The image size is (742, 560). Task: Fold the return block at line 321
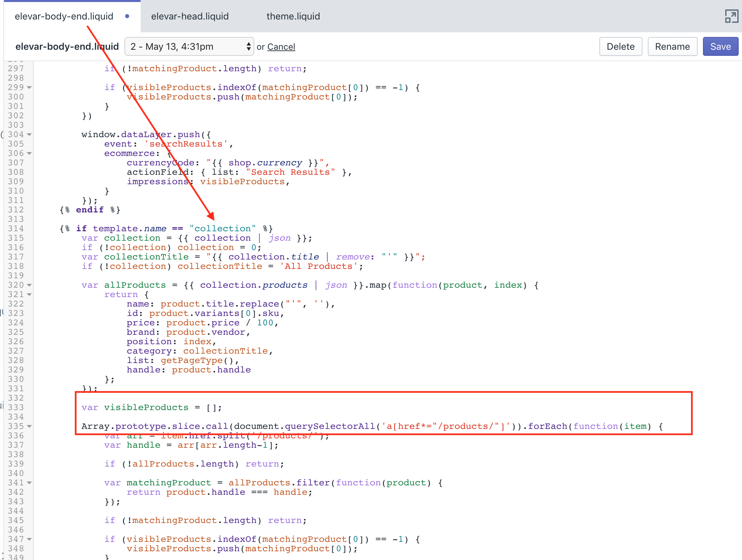tap(30, 294)
